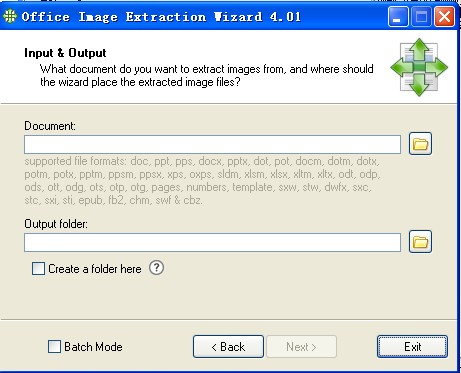Click the app icon in the title bar

click(9, 16)
